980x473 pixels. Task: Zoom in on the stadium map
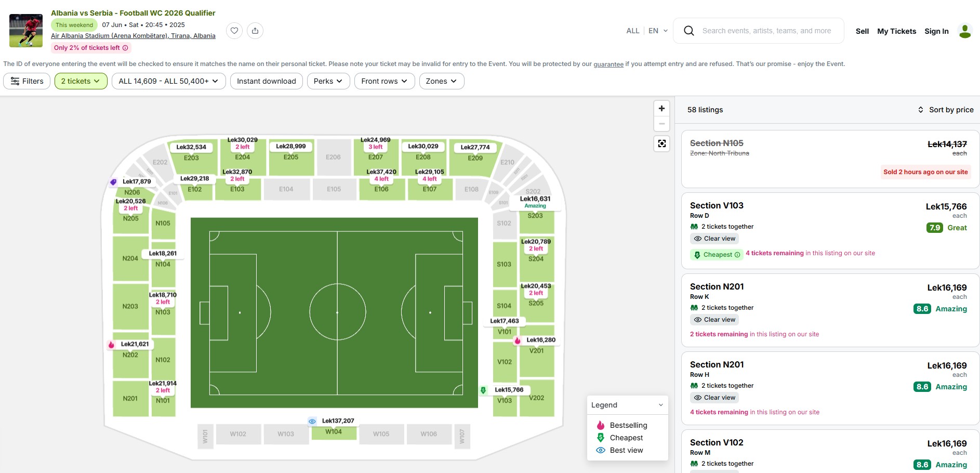pyautogui.click(x=661, y=109)
